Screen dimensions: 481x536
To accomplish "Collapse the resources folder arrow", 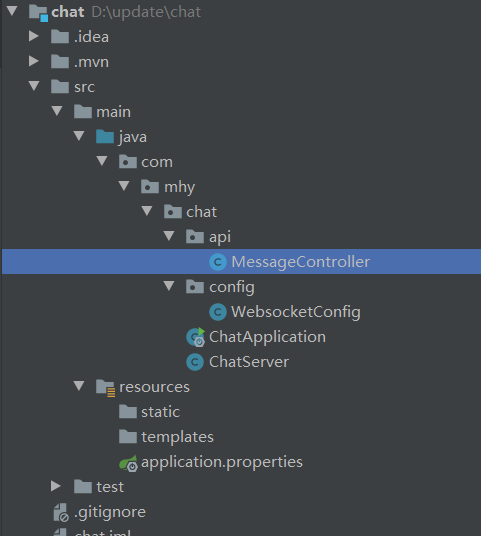I will click(x=79, y=386).
